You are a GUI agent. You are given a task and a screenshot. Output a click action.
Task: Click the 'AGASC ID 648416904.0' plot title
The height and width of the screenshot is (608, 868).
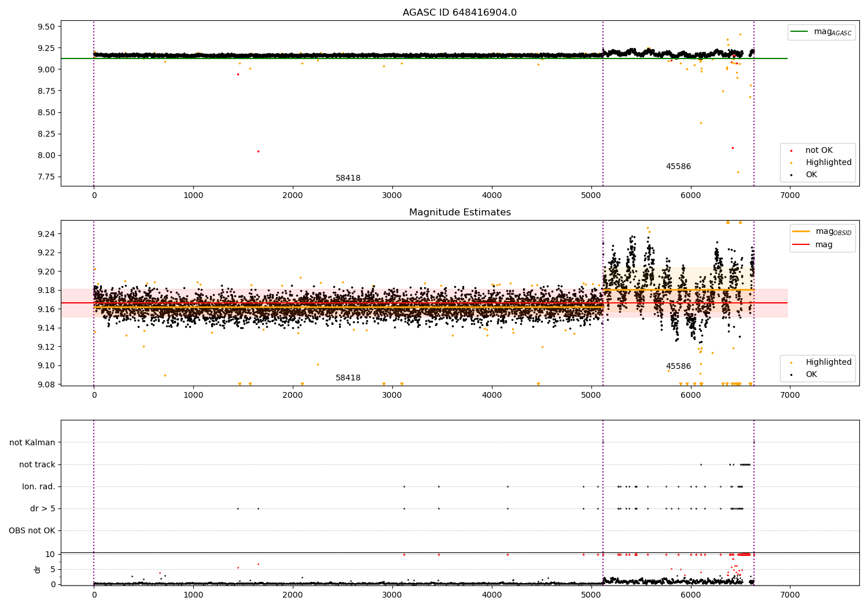(x=459, y=13)
